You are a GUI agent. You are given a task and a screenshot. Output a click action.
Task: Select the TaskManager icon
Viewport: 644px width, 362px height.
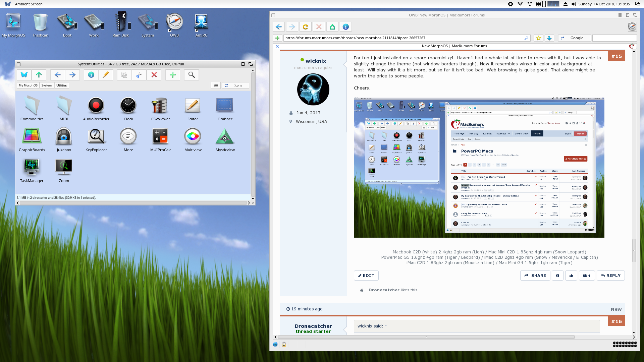tap(32, 170)
